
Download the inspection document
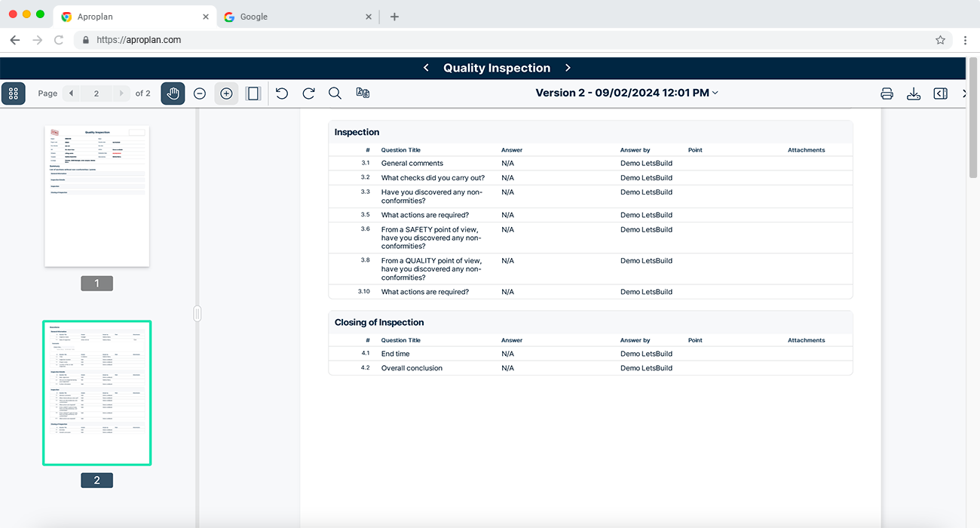(x=914, y=94)
